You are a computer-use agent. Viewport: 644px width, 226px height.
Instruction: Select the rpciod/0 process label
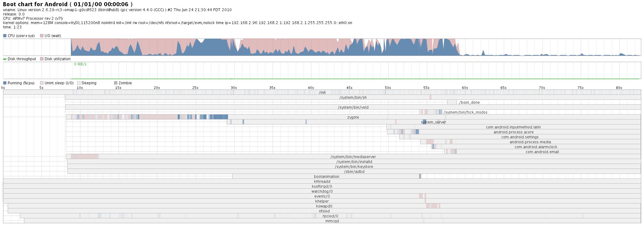tap(330, 216)
